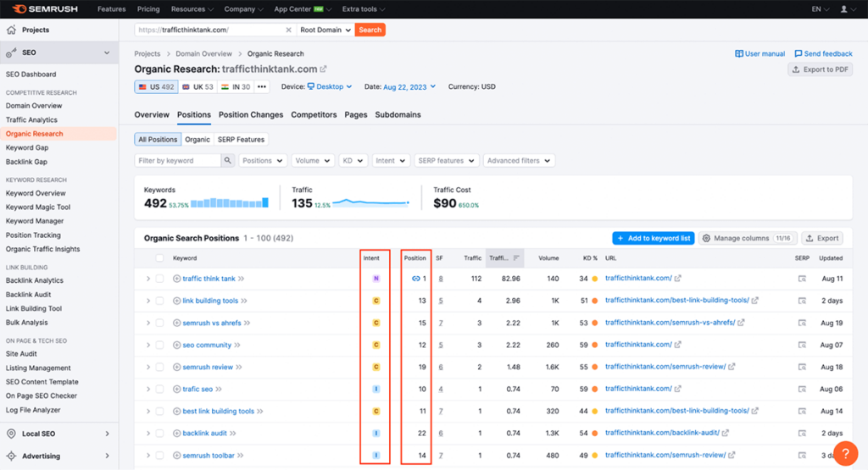Viewport: 868px width, 470px height.
Task: Open the Intent filter dropdown
Action: coord(390,160)
